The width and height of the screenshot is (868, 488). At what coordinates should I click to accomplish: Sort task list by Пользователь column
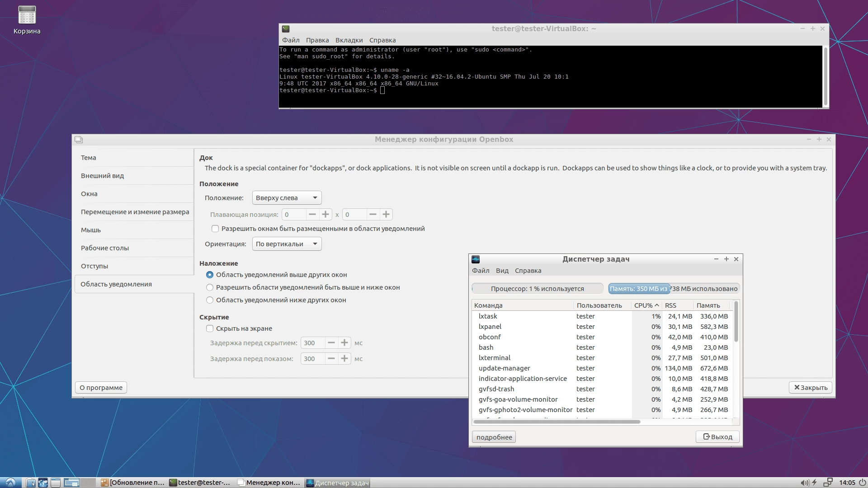(x=602, y=305)
